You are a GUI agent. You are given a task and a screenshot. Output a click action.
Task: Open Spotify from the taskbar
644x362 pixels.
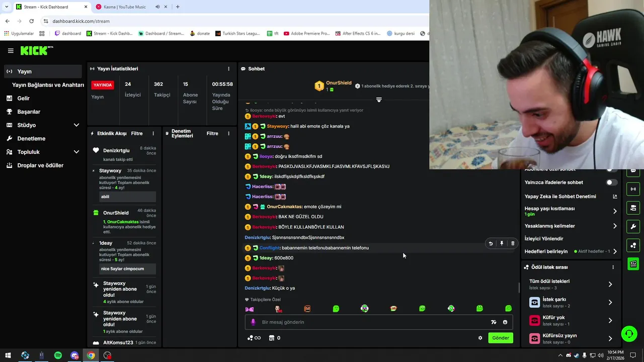[58, 355]
